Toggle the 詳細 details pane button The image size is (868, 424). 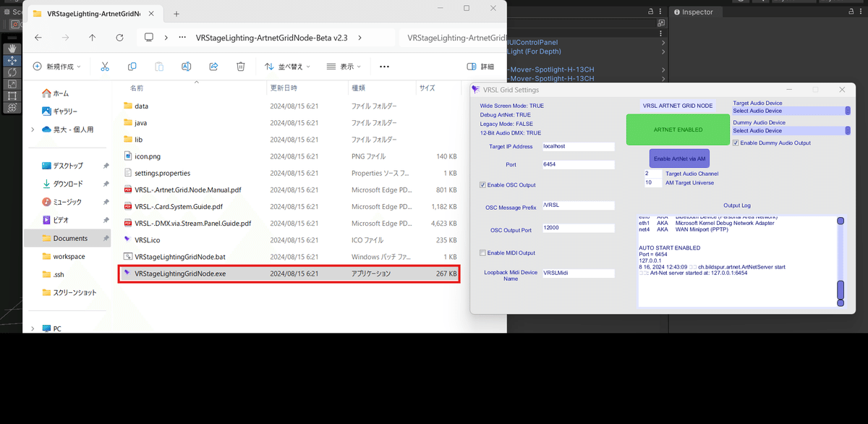click(481, 67)
